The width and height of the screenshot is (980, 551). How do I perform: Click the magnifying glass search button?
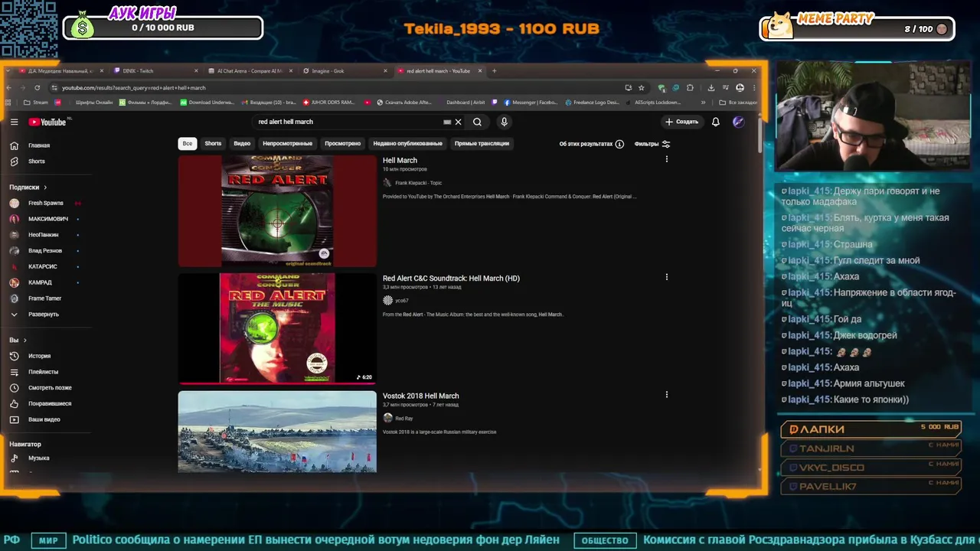[477, 122]
